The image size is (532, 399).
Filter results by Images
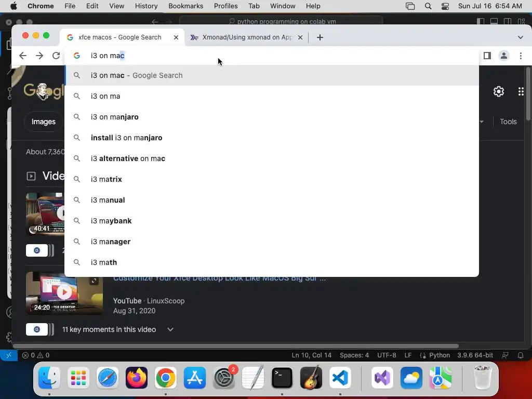44,122
